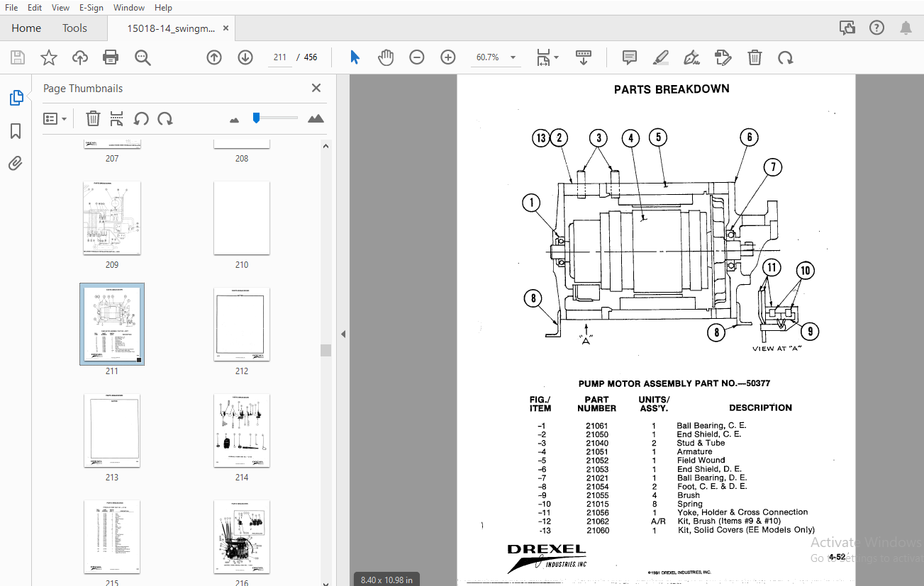Viewport: 924px width, 586px height.
Task: Open the View menu
Action: click(x=61, y=8)
